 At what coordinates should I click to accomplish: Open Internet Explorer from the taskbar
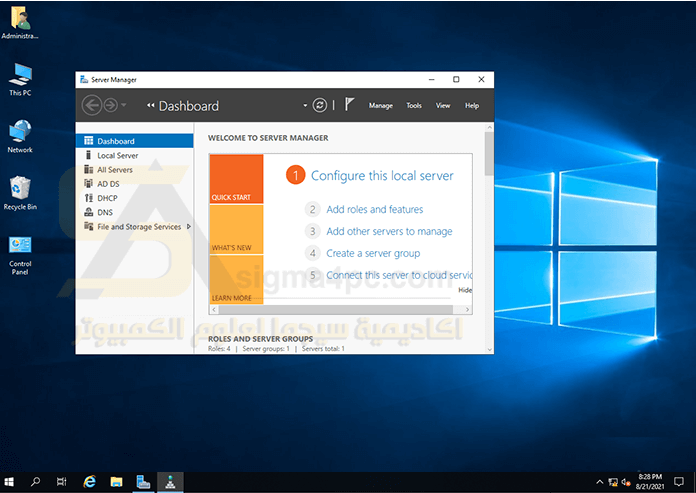pos(90,482)
